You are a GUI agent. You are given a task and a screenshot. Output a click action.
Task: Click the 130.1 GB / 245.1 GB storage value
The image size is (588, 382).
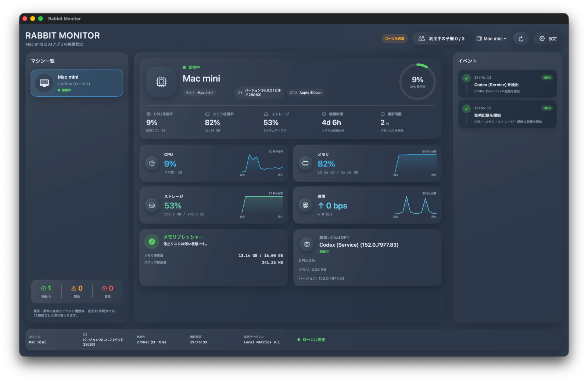point(184,214)
